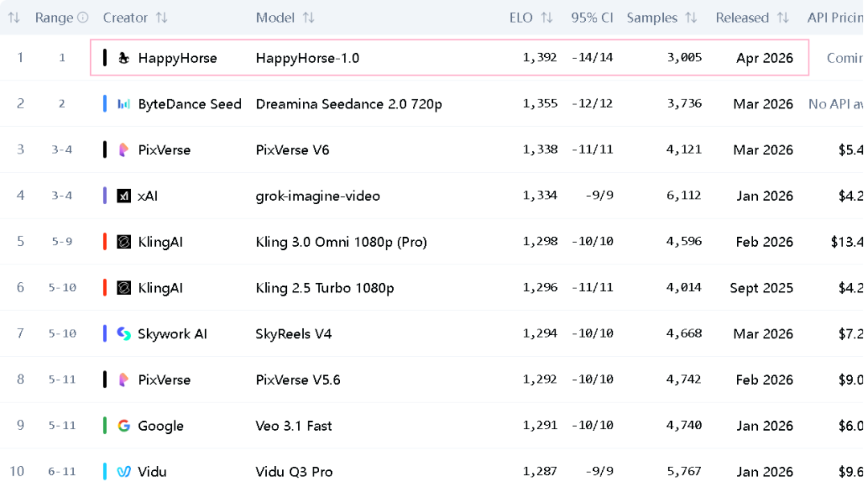Open Dreamina Seedance 2.0 720p model

pos(349,104)
